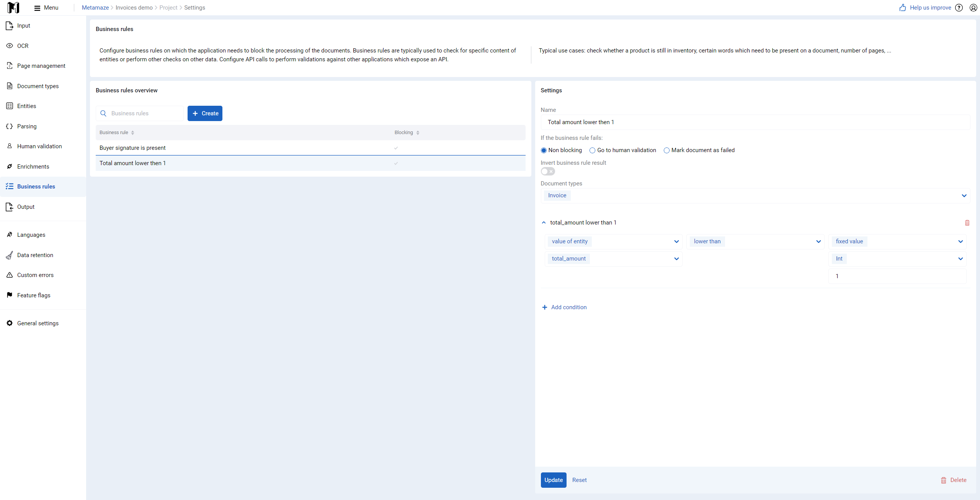This screenshot has width=980, height=500.
Task: Click Add condition link
Action: 565,307
